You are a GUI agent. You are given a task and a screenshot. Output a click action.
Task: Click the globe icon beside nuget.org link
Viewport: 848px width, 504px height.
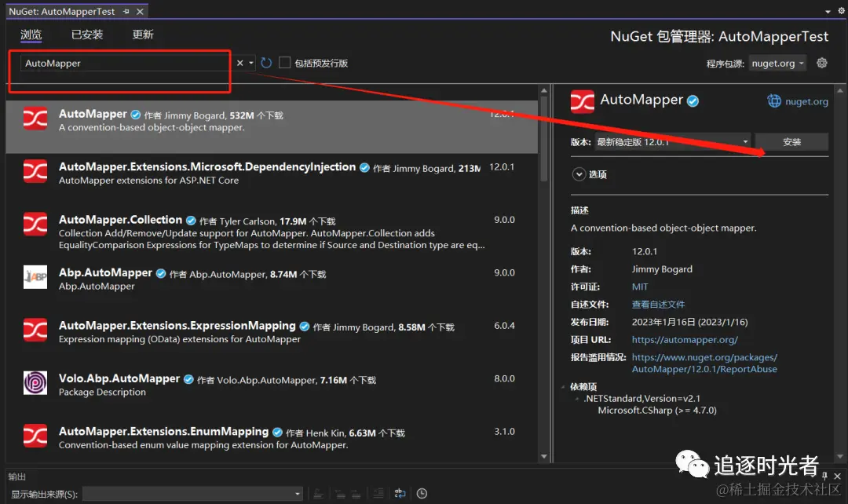click(774, 101)
